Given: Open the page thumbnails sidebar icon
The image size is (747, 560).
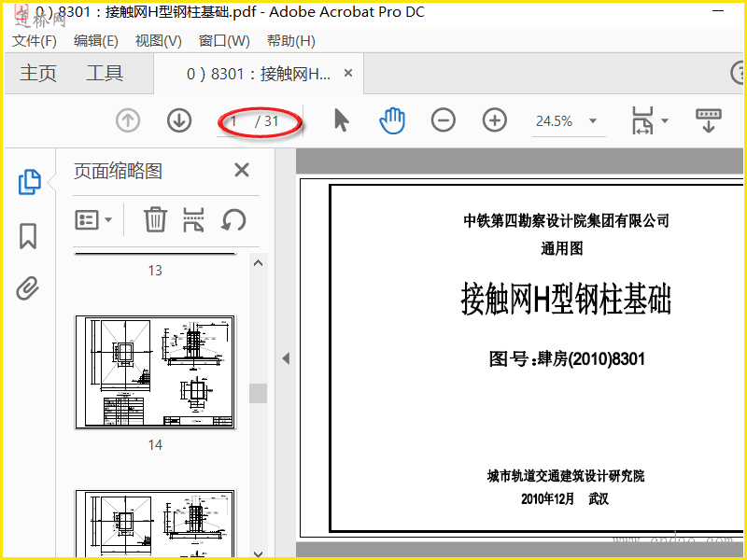Looking at the screenshot, I should (x=30, y=182).
